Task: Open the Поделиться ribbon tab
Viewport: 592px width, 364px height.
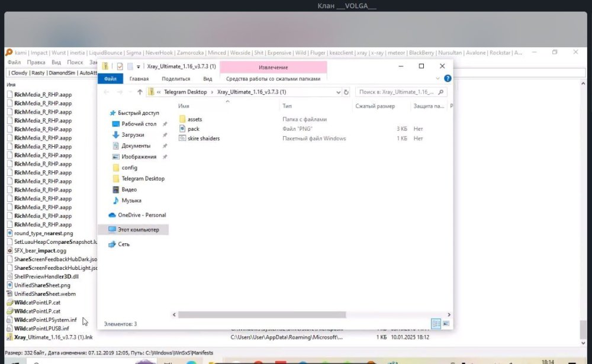Action: 176,79
